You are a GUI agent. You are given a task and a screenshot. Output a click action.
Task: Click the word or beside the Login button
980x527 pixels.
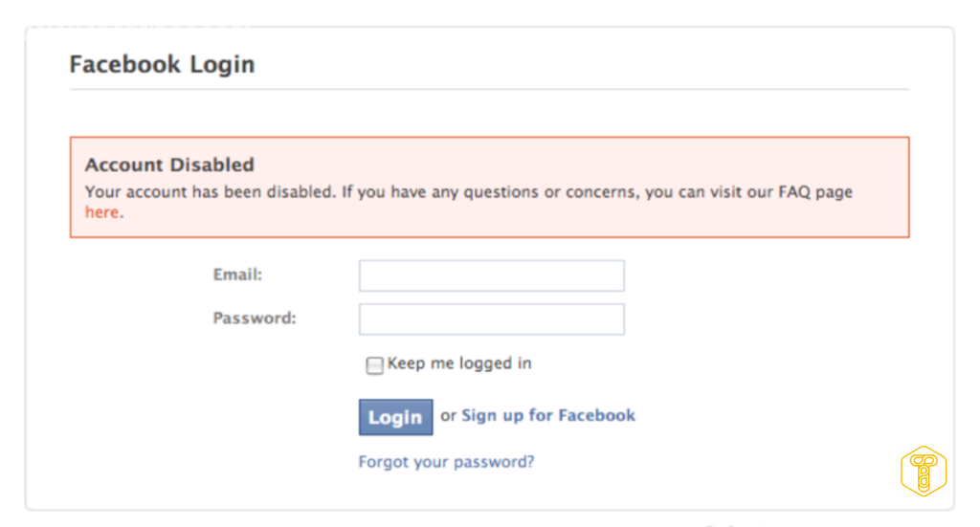pos(448,416)
